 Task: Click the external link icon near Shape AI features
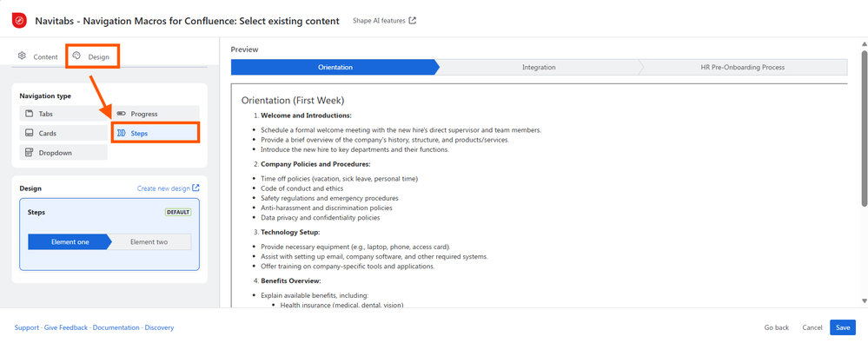(x=413, y=21)
